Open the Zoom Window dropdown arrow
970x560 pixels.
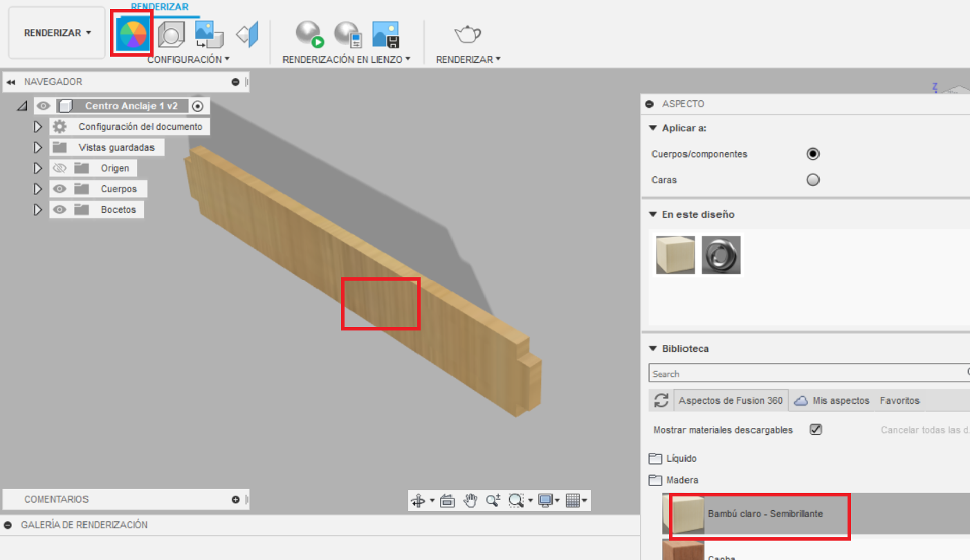click(x=531, y=501)
